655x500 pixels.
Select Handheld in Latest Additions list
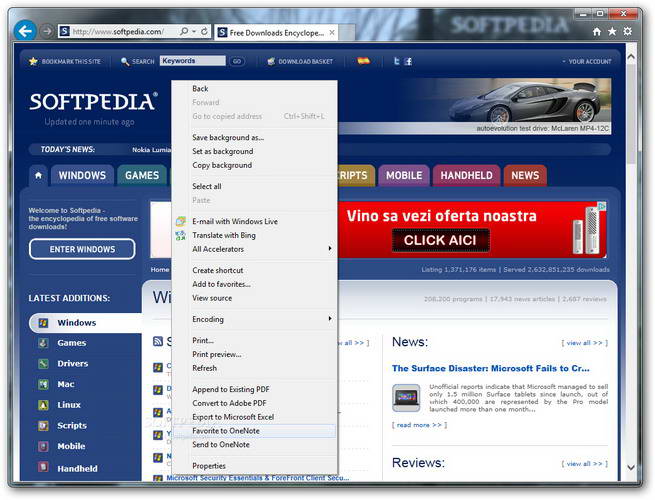click(x=77, y=469)
